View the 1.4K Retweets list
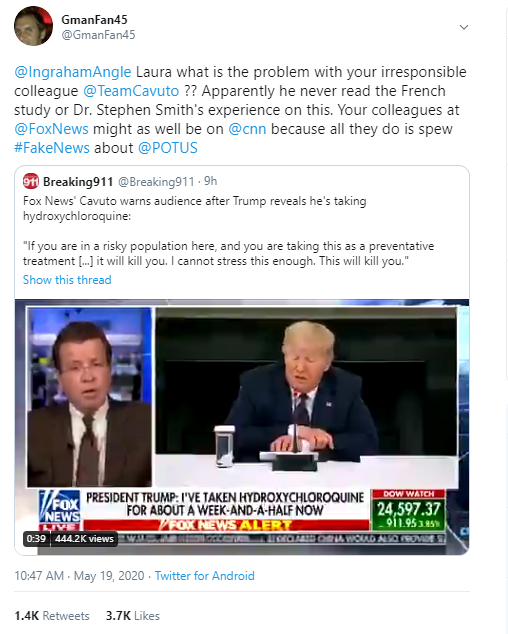Viewport: 508px width, 634px height. (52, 615)
